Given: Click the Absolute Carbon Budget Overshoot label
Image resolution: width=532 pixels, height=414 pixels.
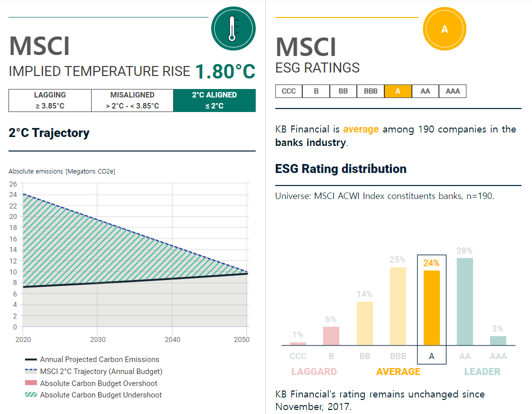Looking at the screenshot, I should tap(99, 383).
